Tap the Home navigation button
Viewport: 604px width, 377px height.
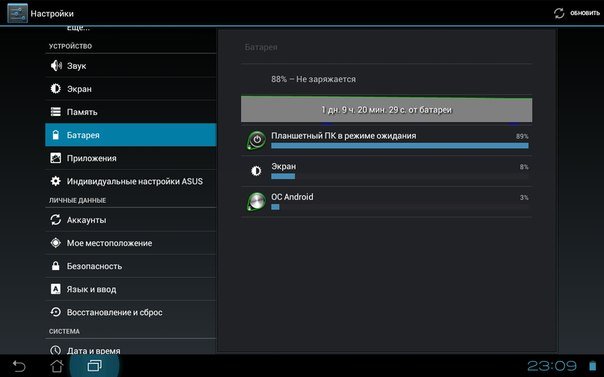pos(57,366)
